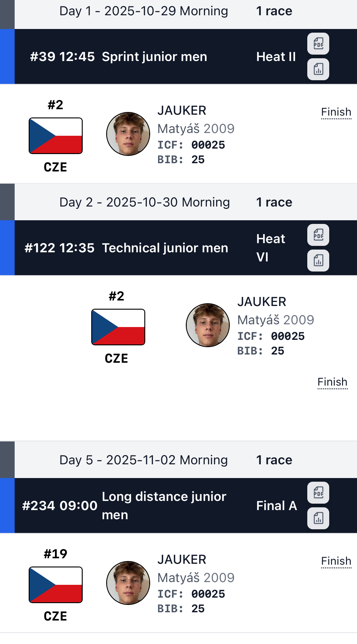Image resolution: width=357 pixels, height=644 pixels.
Task: Click Czech flag in Sprint race entry
Action: coord(56,136)
